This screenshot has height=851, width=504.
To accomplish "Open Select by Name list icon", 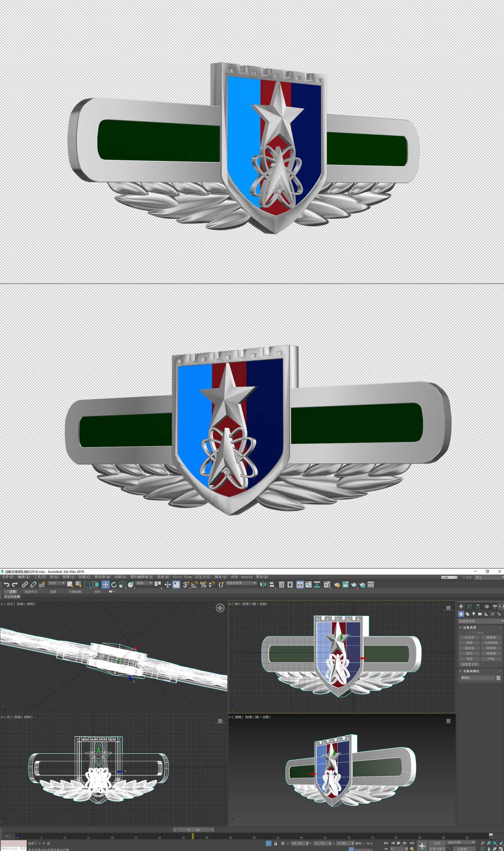I will pos(78,584).
